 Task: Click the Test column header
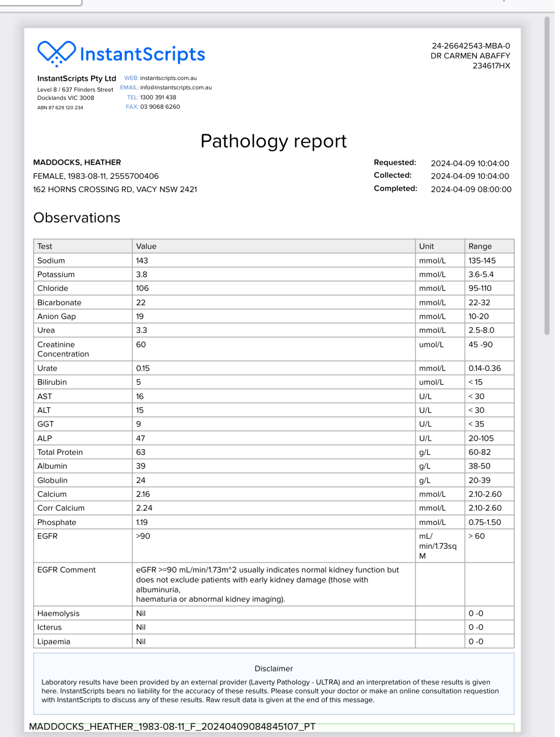coord(45,246)
